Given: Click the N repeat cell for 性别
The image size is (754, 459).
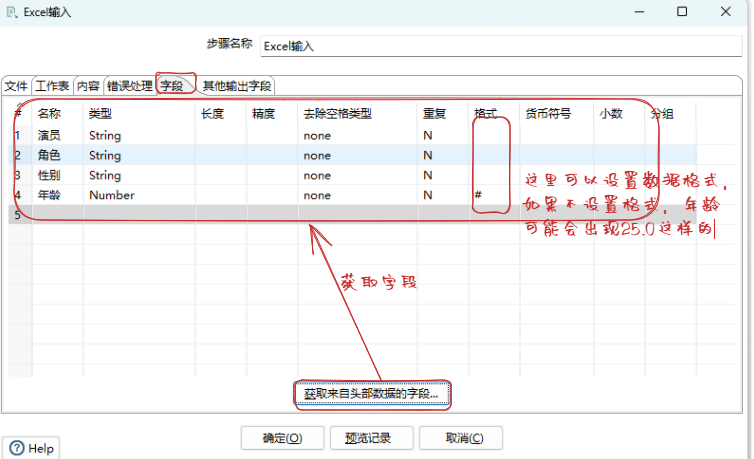Looking at the screenshot, I should point(443,175).
